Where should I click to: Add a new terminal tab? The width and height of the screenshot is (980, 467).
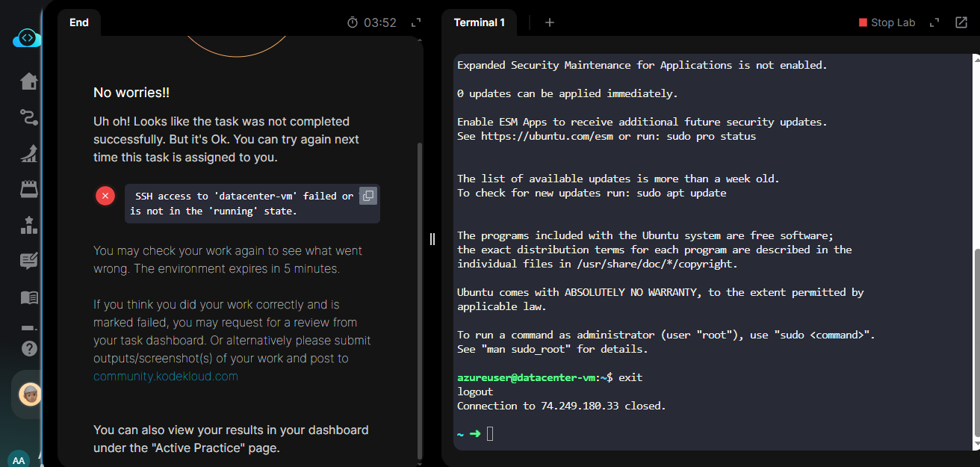[x=550, y=22]
